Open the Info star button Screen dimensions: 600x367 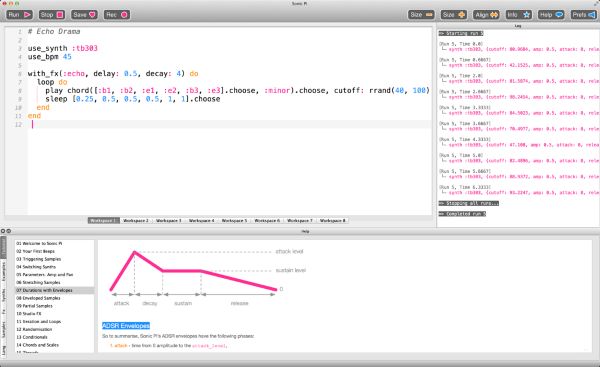pos(518,15)
